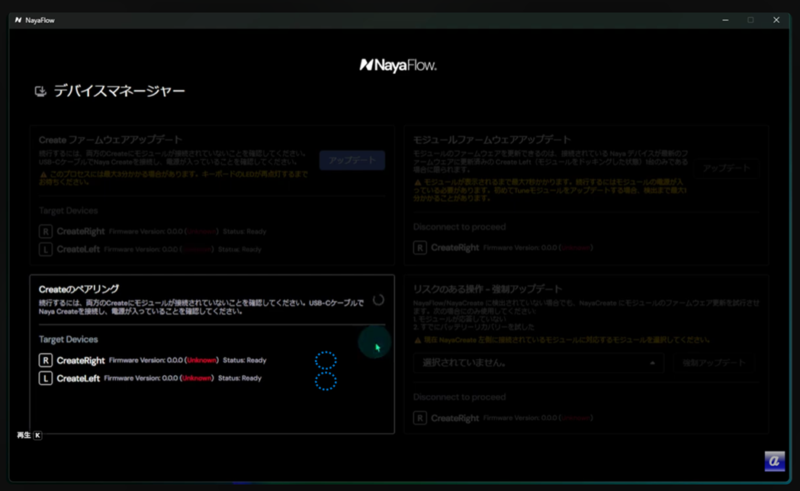Image resolution: width=800 pixels, height=491 pixels.
Task: Click the モジュールファームウェアアップデート title
Action: 492,140
